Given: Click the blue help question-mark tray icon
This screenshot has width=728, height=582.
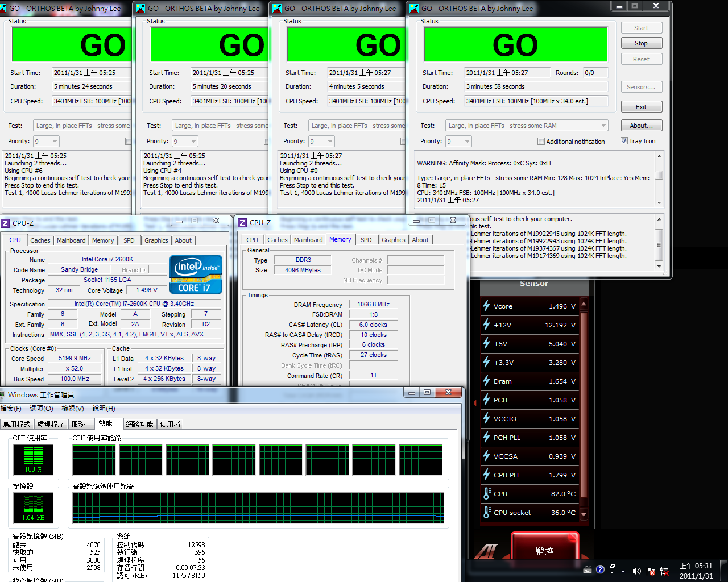Looking at the screenshot, I should click(600, 569).
